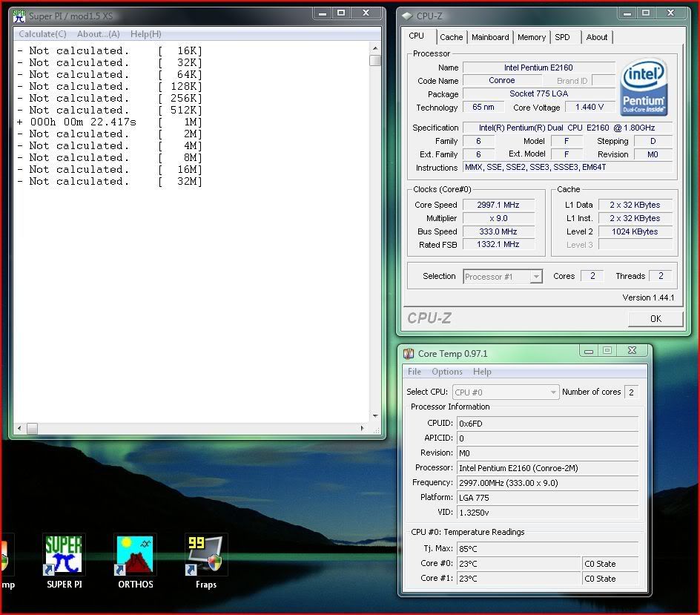The width and height of the screenshot is (700, 615).
Task: Minimize the Super PI window
Action: 323,13
